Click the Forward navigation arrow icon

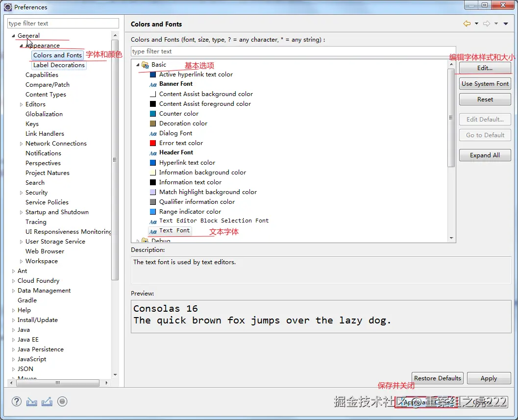click(x=486, y=24)
